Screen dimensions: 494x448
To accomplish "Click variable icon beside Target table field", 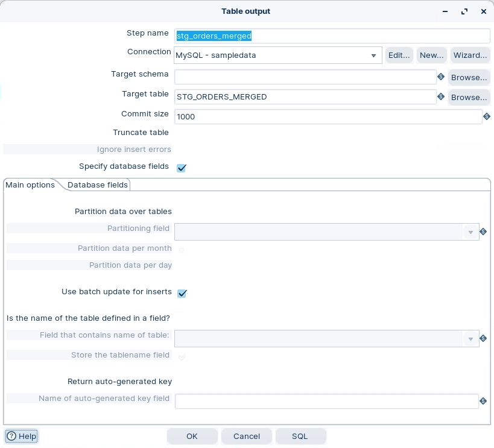I will click(x=441, y=97).
